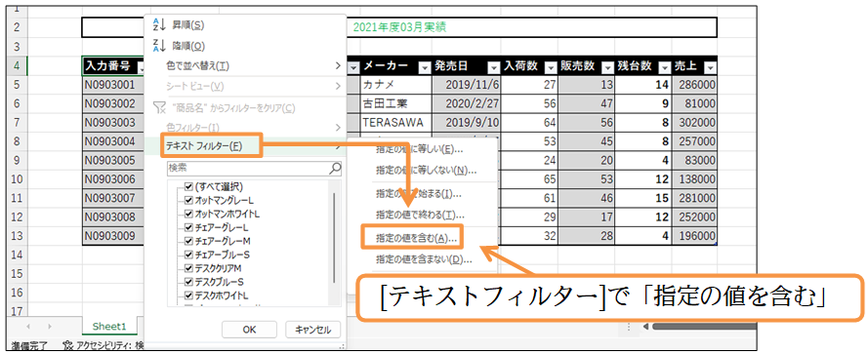The width and height of the screenshot is (868, 354).
Task: Open the 入荷数 column filter dropdown
Action: coord(551,67)
